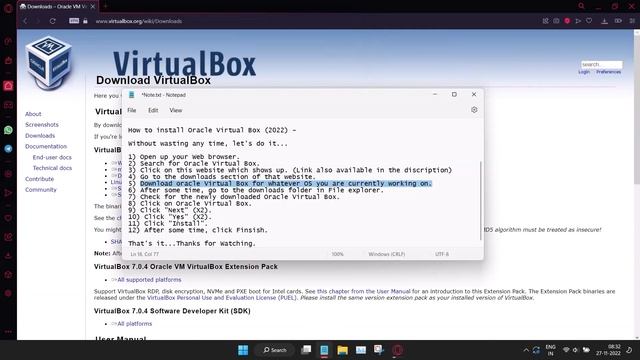Toggle the VPN badge in address bar
640x360 pixels.
tap(74, 21)
